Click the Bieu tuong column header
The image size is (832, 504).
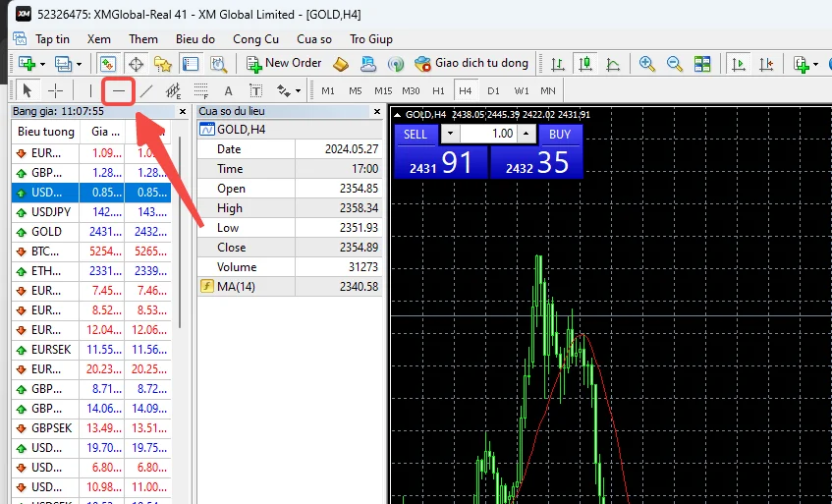tap(45, 132)
